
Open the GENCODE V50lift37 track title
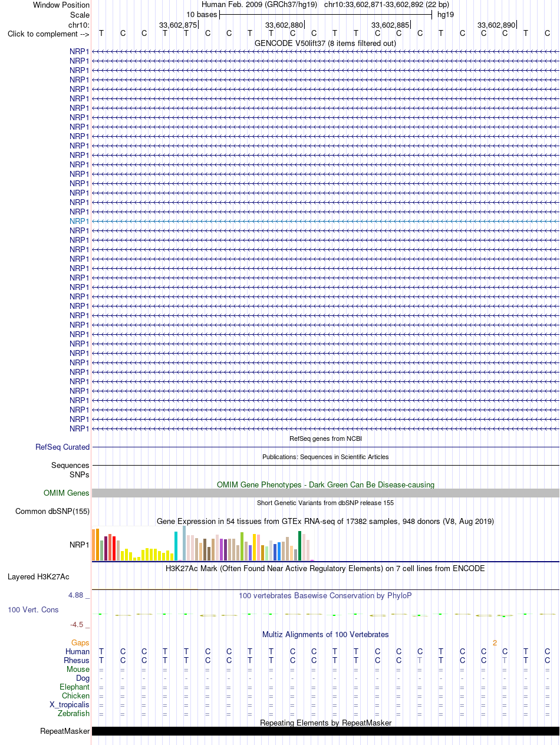[325, 43]
